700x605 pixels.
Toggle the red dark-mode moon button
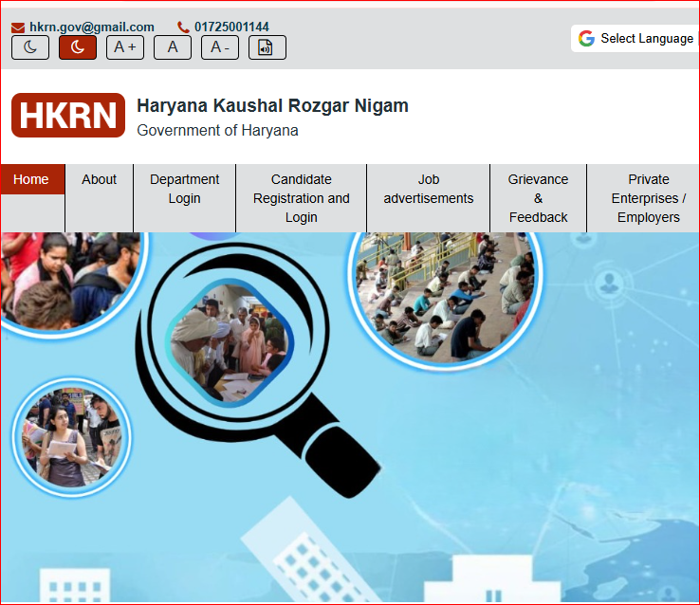tap(78, 47)
